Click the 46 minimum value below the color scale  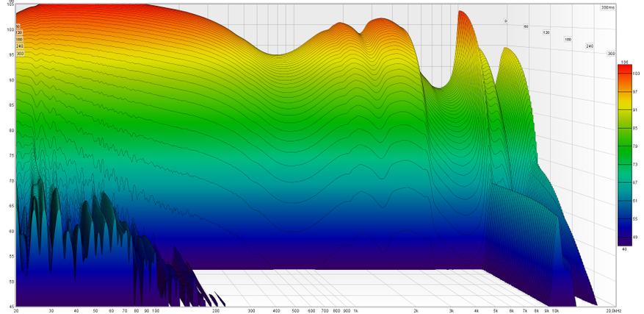(623, 248)
